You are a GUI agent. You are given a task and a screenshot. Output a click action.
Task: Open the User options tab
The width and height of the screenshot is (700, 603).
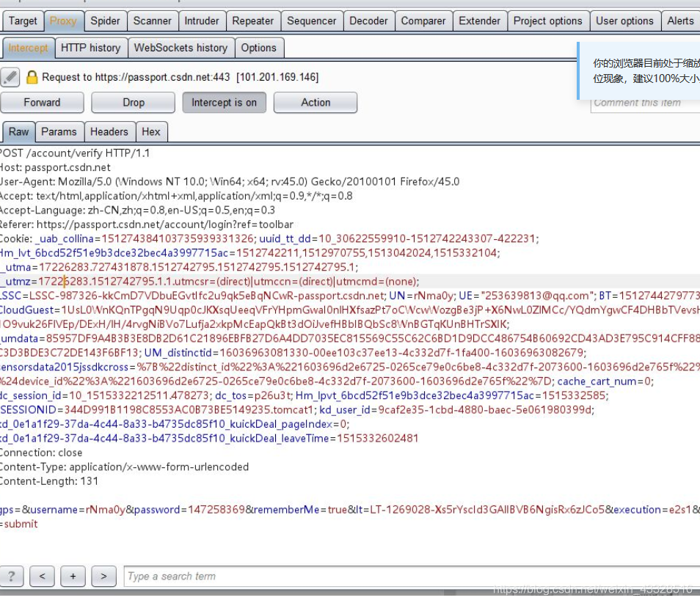[624, 21]
